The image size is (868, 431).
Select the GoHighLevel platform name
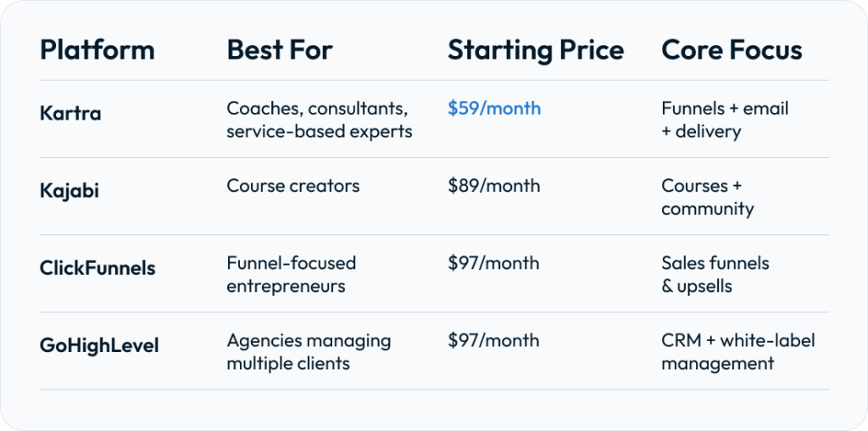(99, 346)
